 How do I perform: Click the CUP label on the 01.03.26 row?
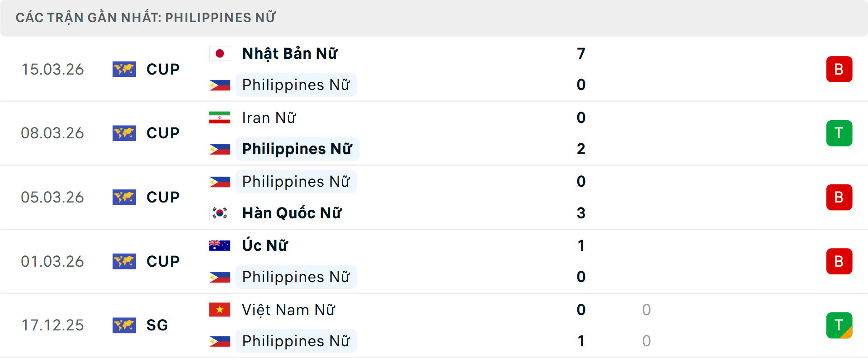click(x=162, y=261)
